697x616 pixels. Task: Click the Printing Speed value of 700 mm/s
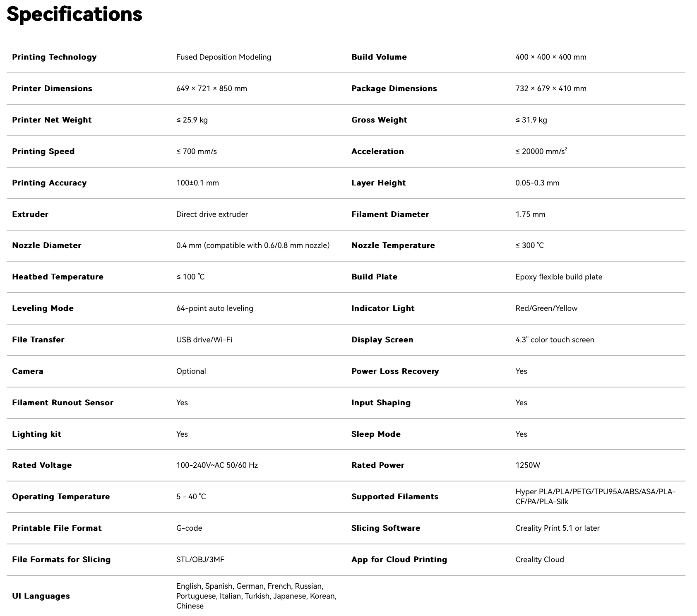(x=196, y=152)
